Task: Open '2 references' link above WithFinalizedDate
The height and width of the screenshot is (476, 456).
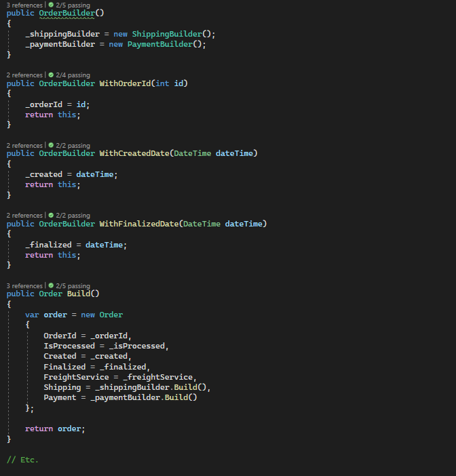Action: (x=24, y=215)
